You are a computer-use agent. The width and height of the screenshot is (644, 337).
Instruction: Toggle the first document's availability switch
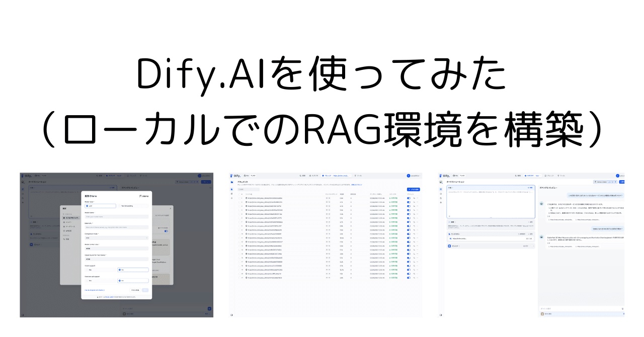point(408,199)
